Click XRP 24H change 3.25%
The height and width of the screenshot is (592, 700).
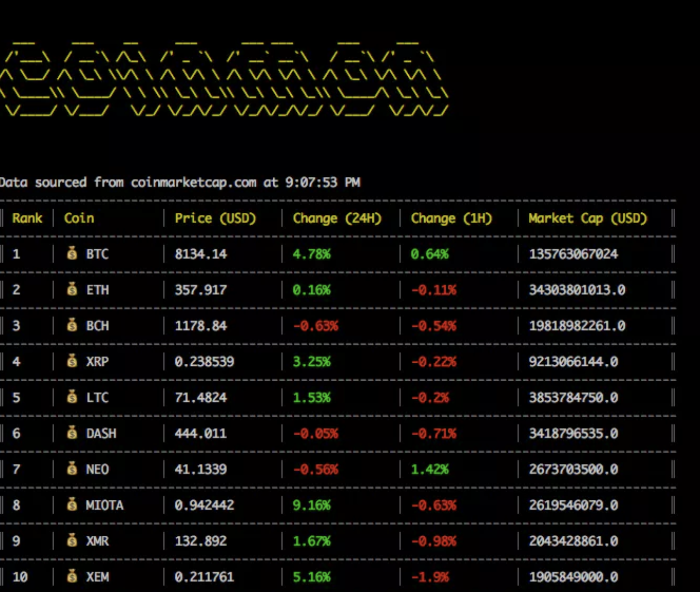(x=311, y=362)
